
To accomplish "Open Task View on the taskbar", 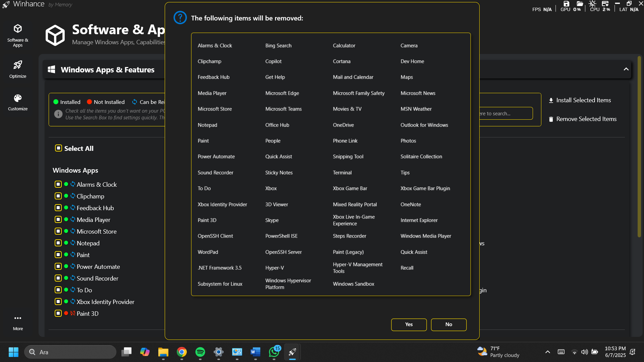I will (126, 352).
